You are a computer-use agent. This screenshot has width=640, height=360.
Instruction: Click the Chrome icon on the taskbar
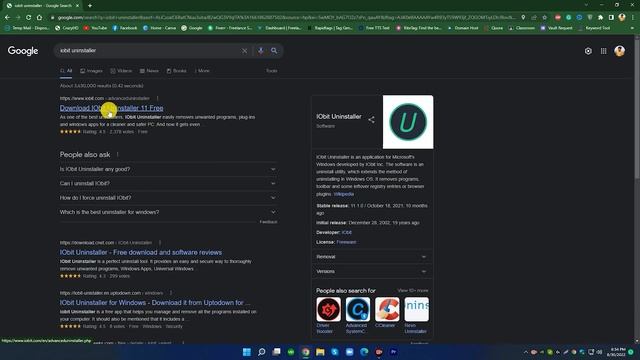[305, 352]
